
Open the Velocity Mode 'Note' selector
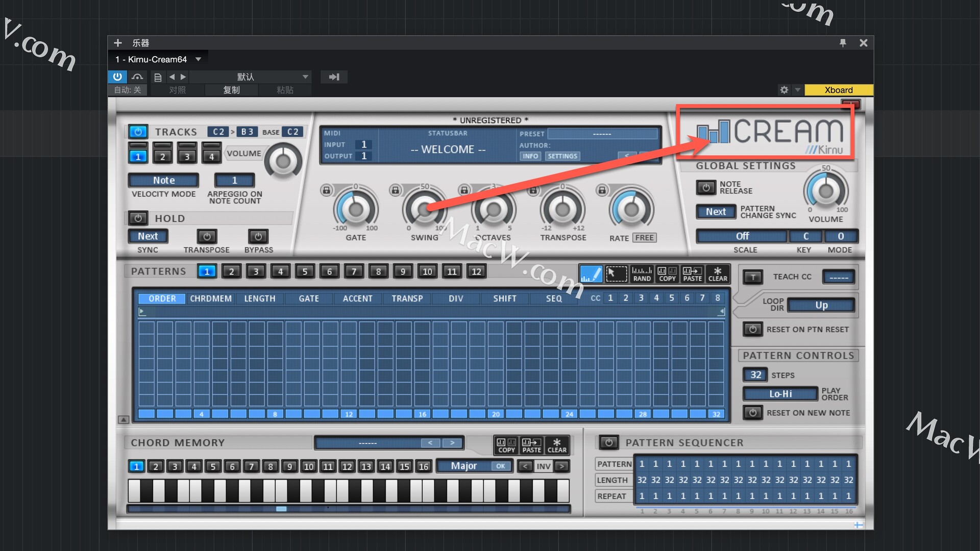coord(163,180)
